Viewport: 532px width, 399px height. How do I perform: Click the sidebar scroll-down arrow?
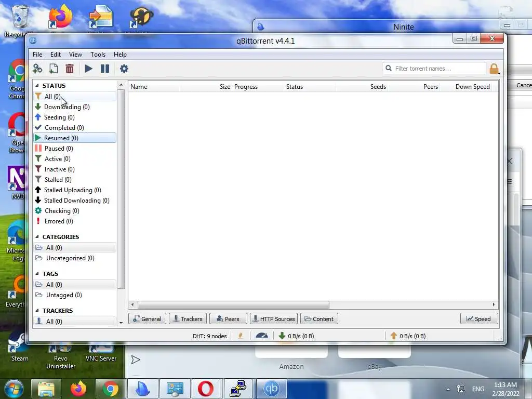[x=121, y=323]
